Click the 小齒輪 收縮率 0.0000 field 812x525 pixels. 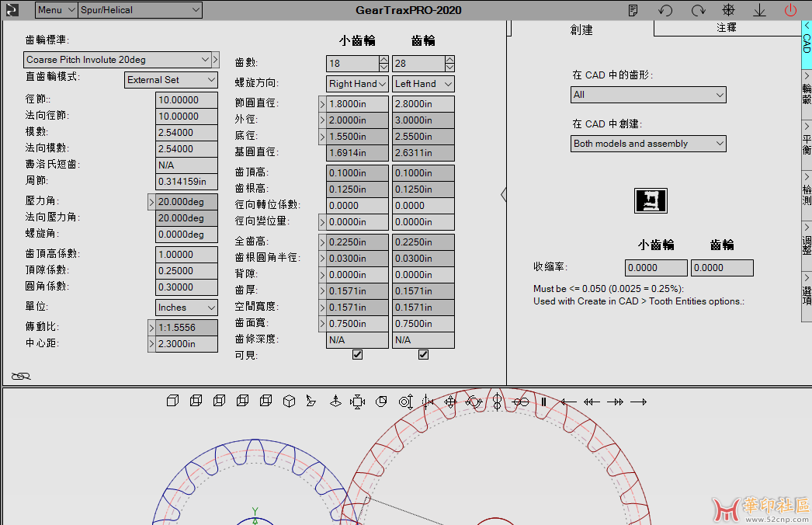tap(656, 268)
